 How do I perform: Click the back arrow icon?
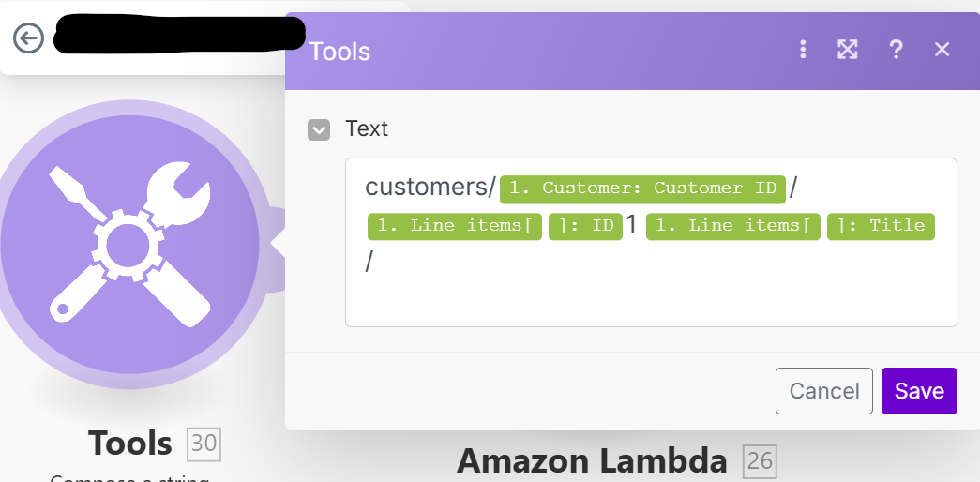pyautogui.click(x=29, y=38)
